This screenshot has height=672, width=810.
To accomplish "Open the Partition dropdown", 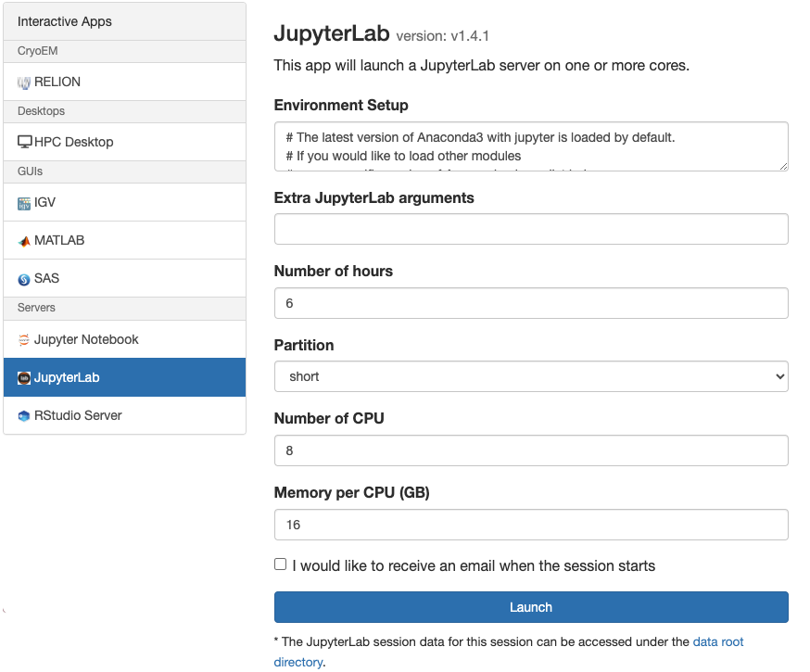I will [531, 376].
